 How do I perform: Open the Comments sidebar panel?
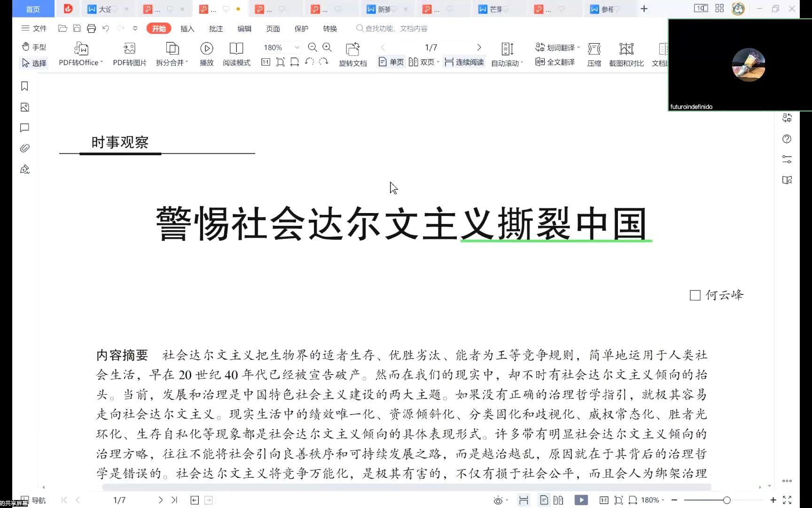[25, 128]
